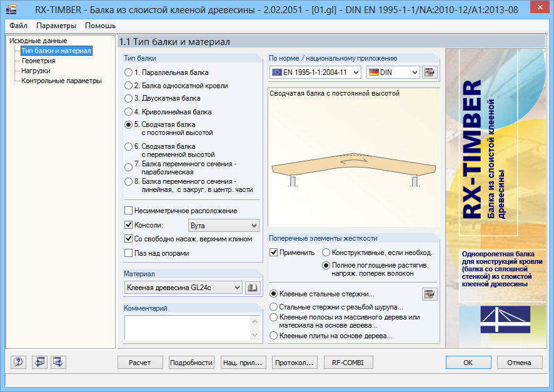Click the Отмена button

[x=520, y=363]
